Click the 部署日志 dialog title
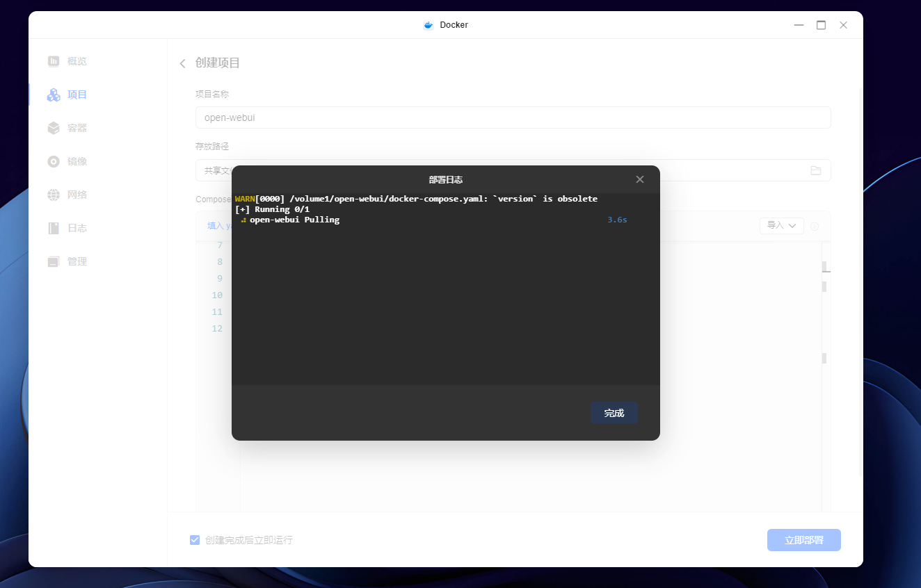The height and width of the screenshot is (588, 921). pos(446,179)
